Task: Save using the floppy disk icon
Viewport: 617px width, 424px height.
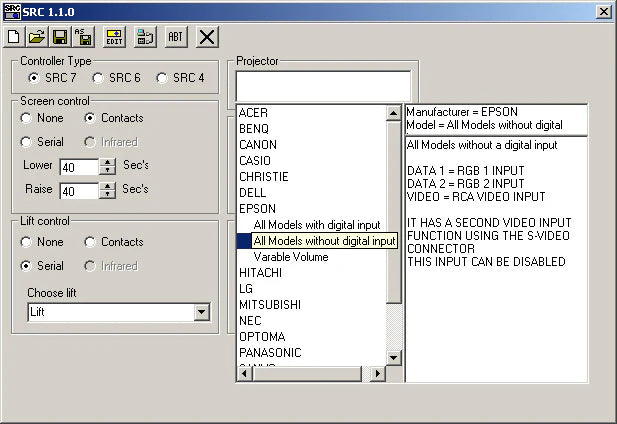Action: (60, 37)
